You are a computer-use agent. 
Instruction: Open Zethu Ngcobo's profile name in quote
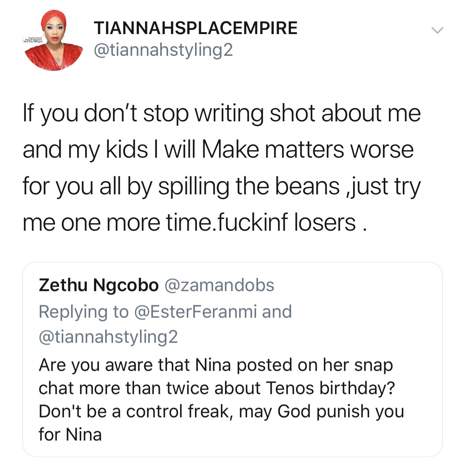pyautogui.click(x=98, y=285)
